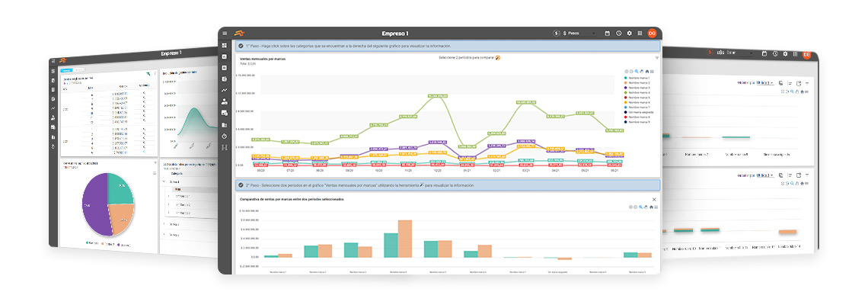Click the teal slice of left window pie chart
This screenshot has width=868, height=305.
point(120,188)
